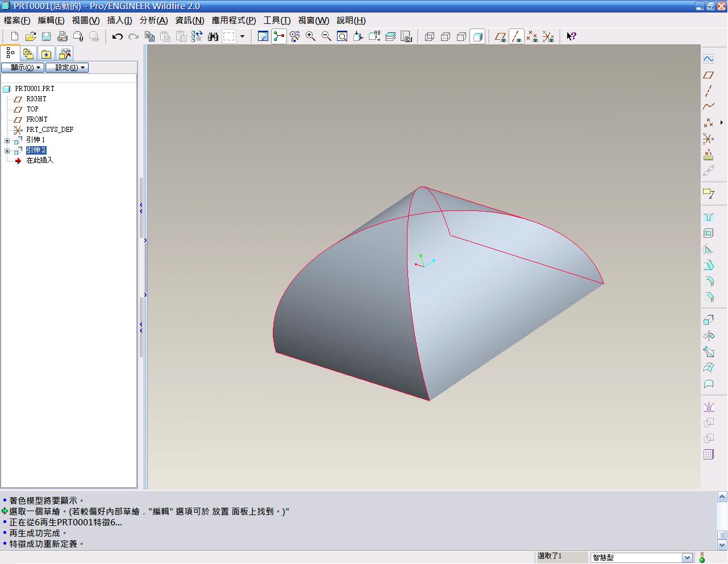728x564 pixels.
Task: Switch to the Folder Browser tab
Action: point(28,53)
